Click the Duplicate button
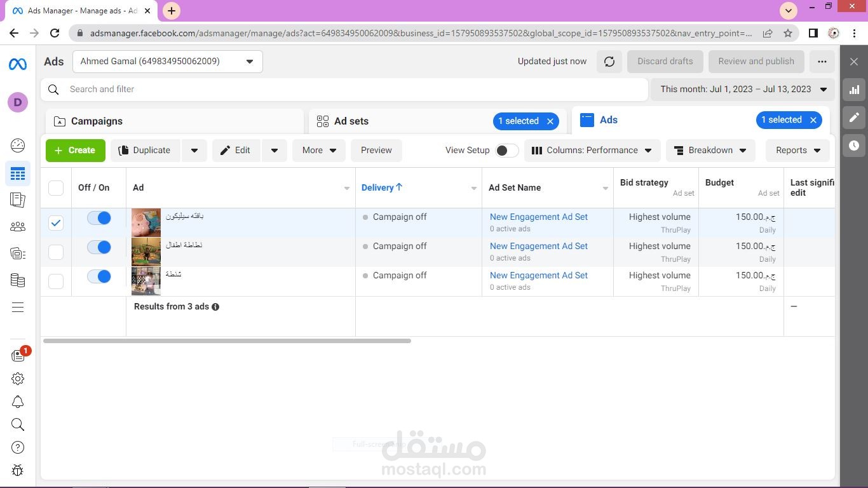Image resolution: width=868 pixels, height=488 pixels. (146, 151)
